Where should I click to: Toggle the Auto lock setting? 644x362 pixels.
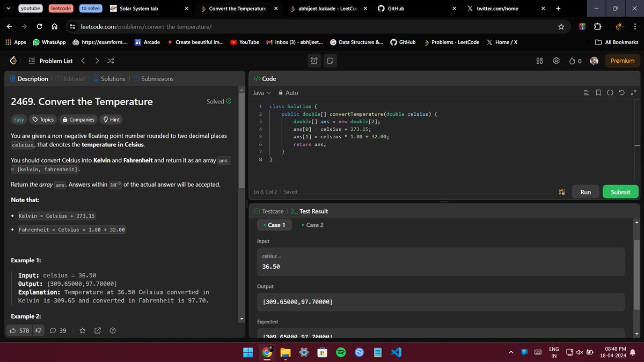pyautogui.click(x=288, y=93)
